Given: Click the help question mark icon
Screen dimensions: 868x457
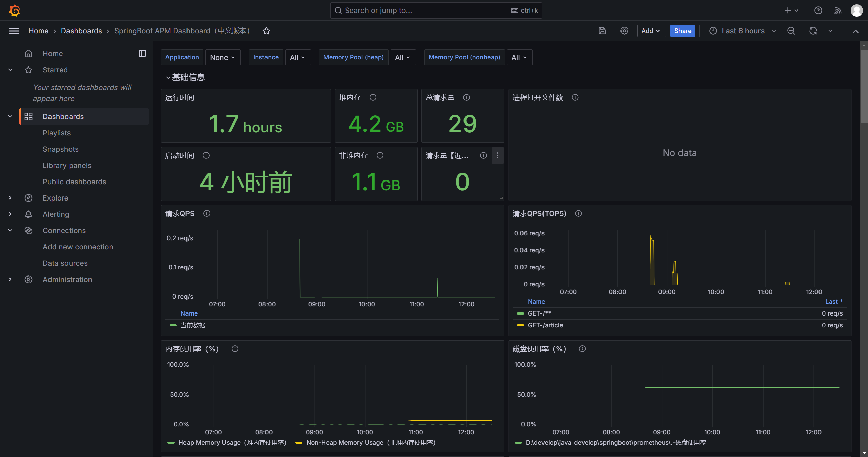Looking at the screenshot, I should tap(818, 11).
